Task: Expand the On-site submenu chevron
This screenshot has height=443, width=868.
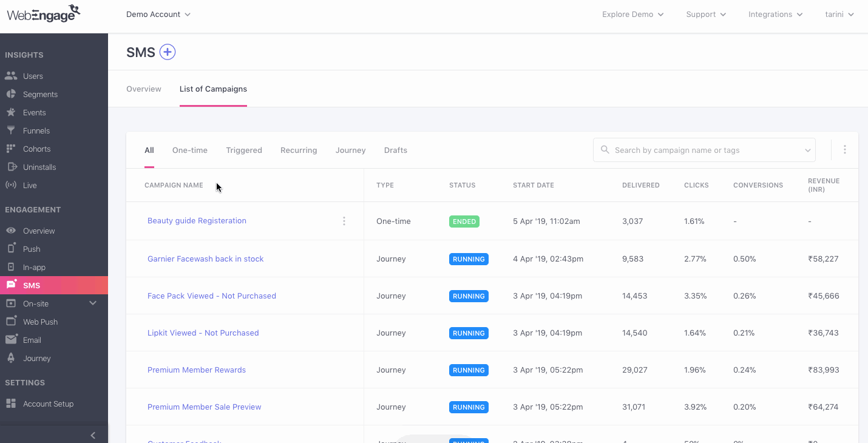Action: coord(93,303)
